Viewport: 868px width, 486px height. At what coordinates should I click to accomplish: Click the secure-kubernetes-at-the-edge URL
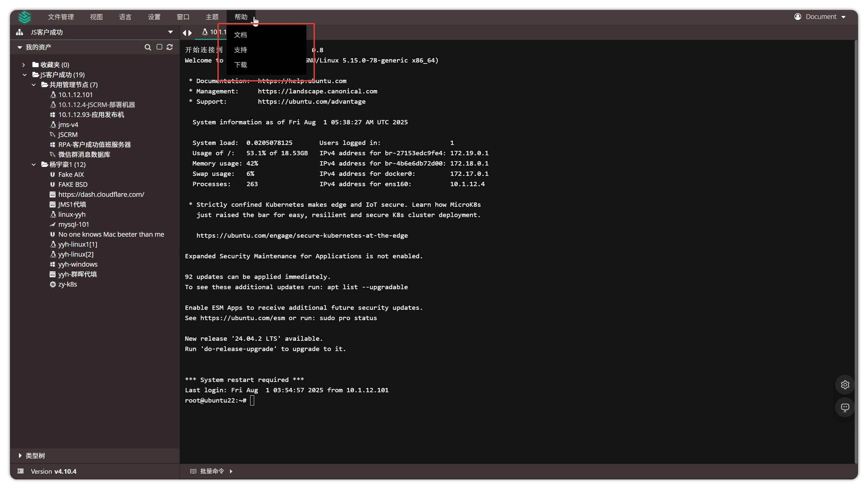click(302, 235)
